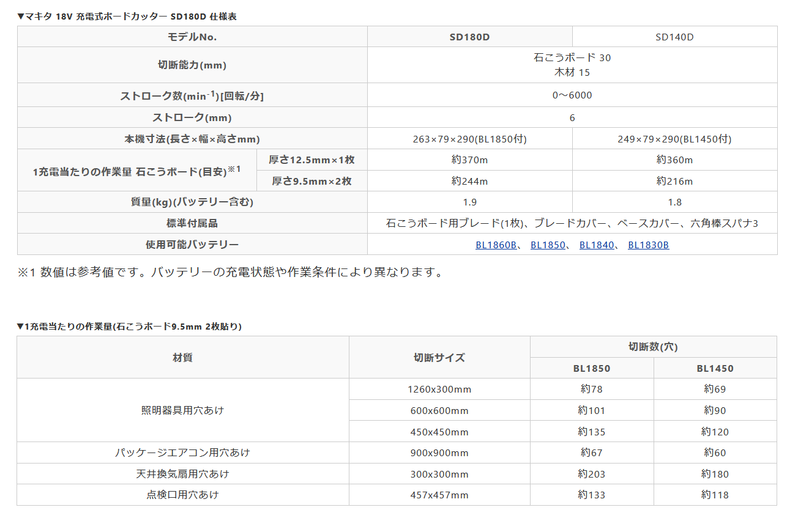Click the 使用可能バッテリー row label
Screen dimensions: 798x532
(x=192, y=245)
